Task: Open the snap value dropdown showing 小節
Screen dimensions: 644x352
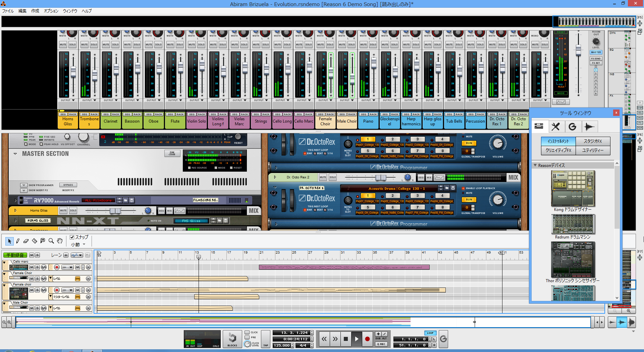Action: pos(78,245)
